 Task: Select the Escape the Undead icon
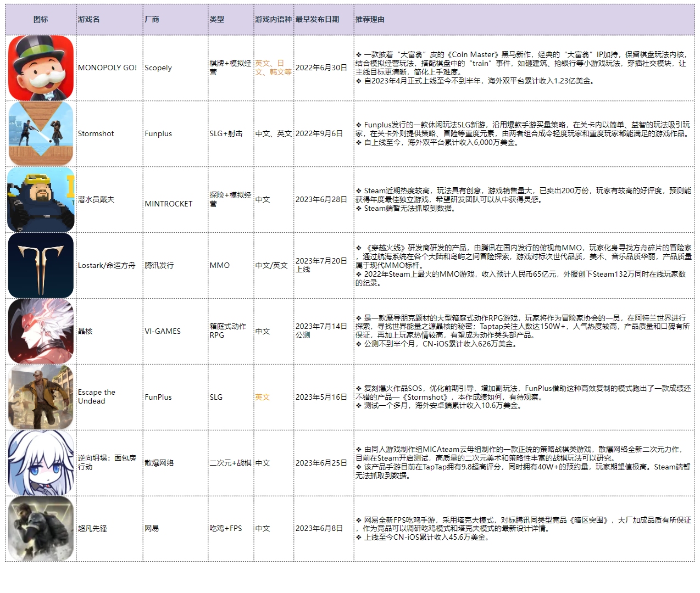(41, 397)
